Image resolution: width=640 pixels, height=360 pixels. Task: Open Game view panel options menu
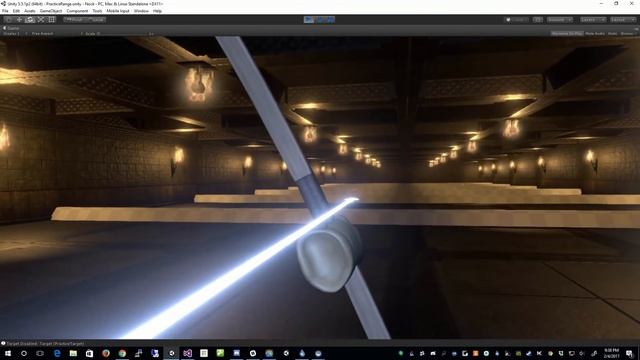click(636, 28)
